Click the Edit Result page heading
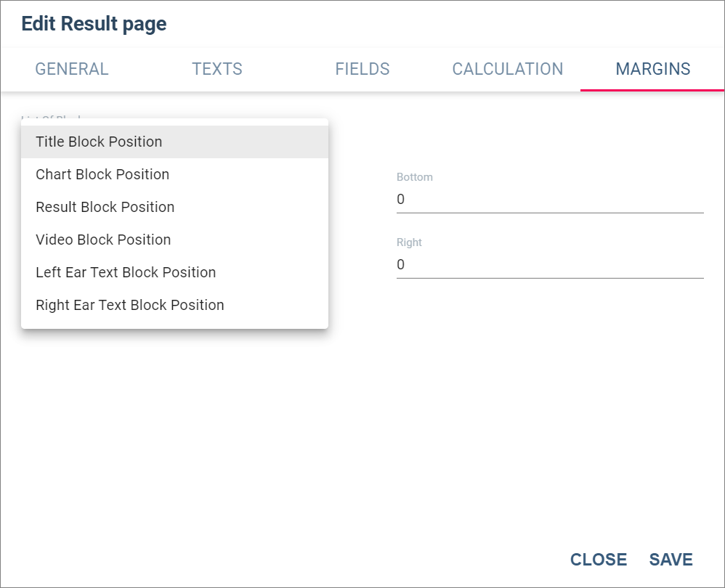This screenshot has width=725, height=588. pyautogui.click(x=94, y=23)
